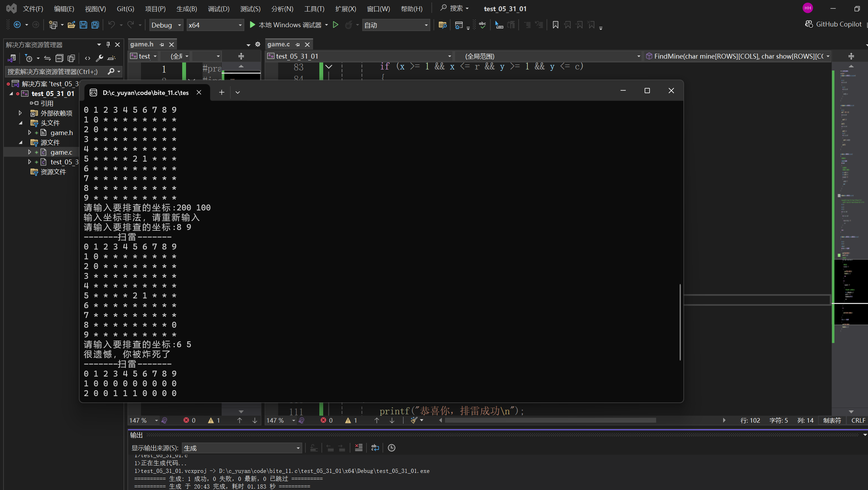
Task: Click the Find in Files folder icon
Action: 442,25
